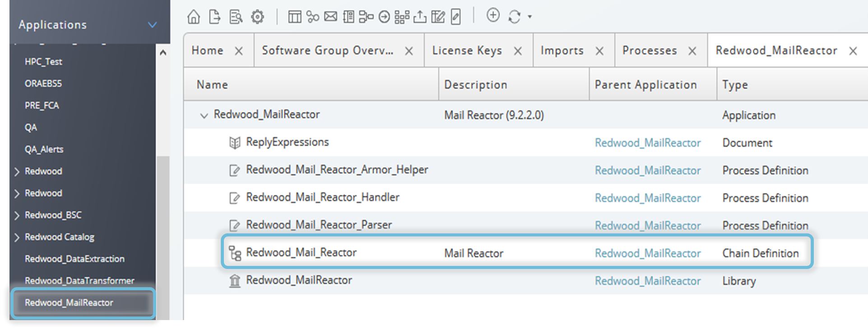Open Parent Application link in Handler row

click(x=648, y=198)
